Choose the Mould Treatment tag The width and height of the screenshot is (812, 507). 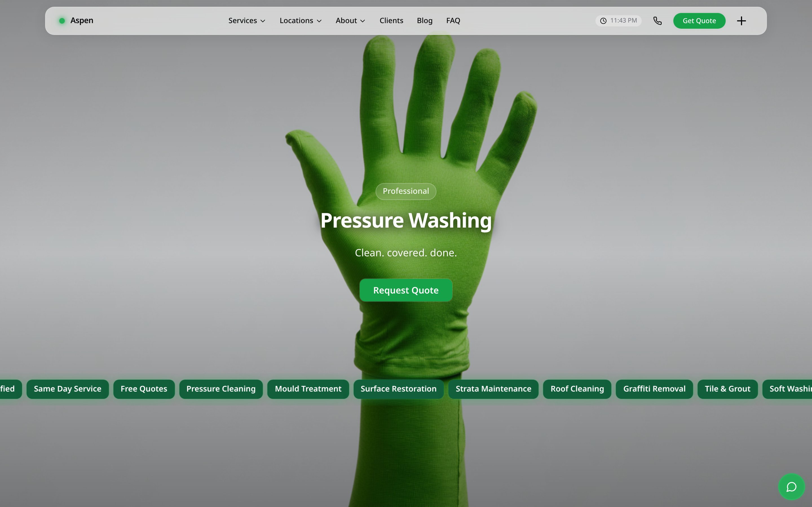(308, 389)
